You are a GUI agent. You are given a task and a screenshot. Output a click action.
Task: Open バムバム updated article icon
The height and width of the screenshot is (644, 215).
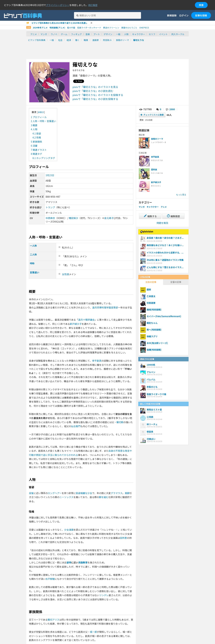143,381
